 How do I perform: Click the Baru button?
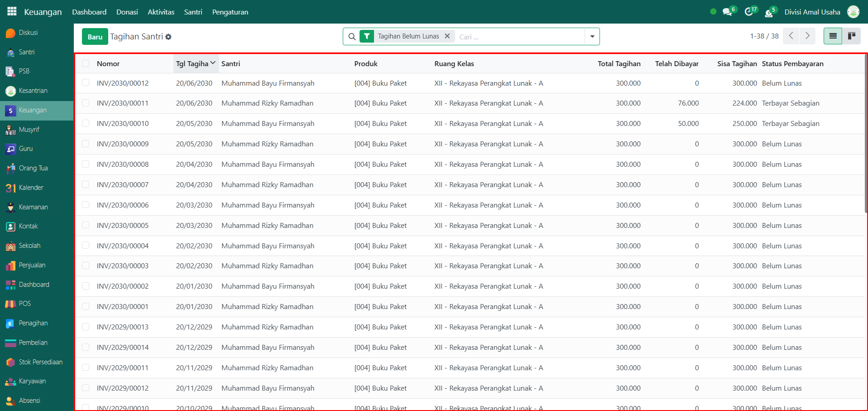[x=95, y=37]
